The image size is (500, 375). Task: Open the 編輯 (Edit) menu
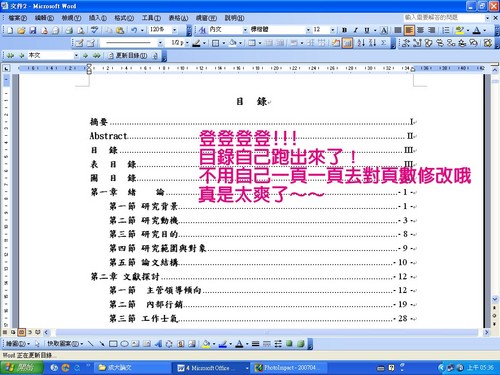click(x=44, y=18)
